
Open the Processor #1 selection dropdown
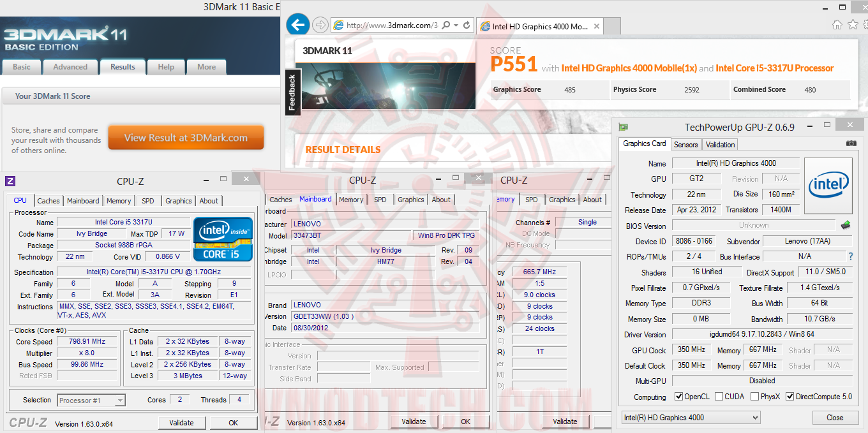click(x=91, y=400)
